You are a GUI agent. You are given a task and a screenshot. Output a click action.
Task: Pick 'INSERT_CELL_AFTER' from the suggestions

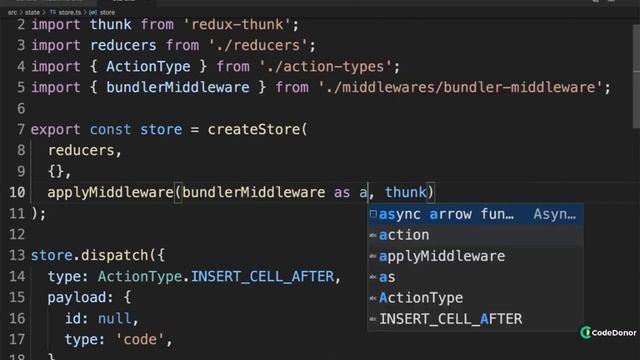tap(476, 319)
